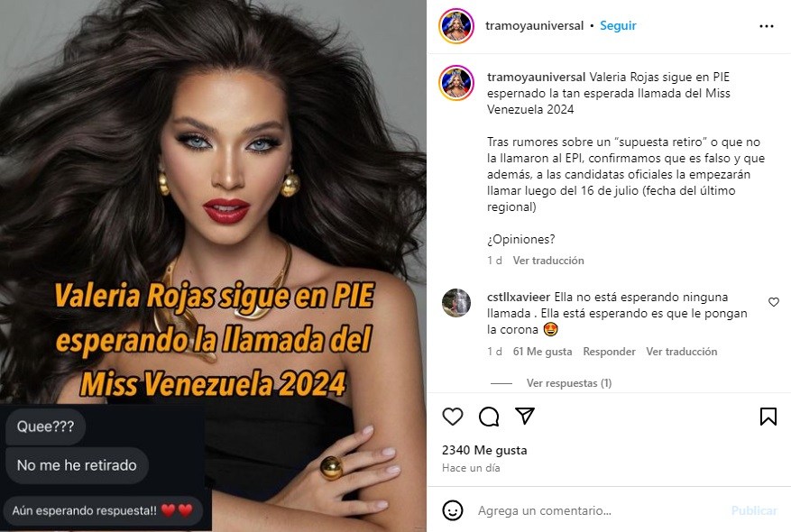Like the post with the heart icon
This screenshot has width=791, height=532.
(453, 417)
